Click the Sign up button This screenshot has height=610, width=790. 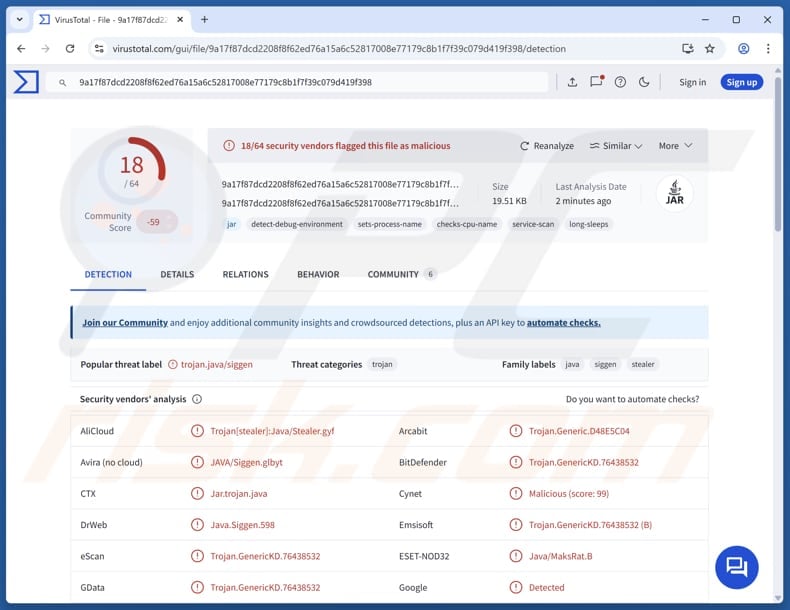click(742, 82)
